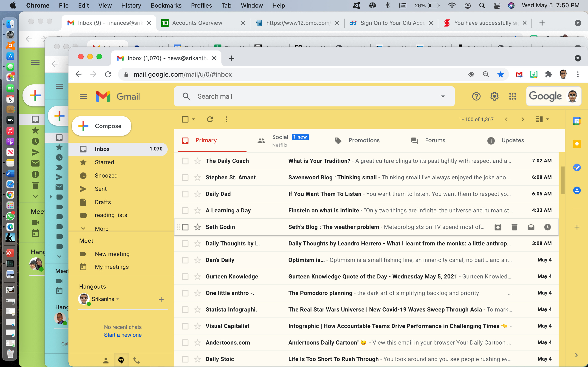Open Google Calendar side panel icon
Viewport: 588px width, 367px height.
coord(577,121)
